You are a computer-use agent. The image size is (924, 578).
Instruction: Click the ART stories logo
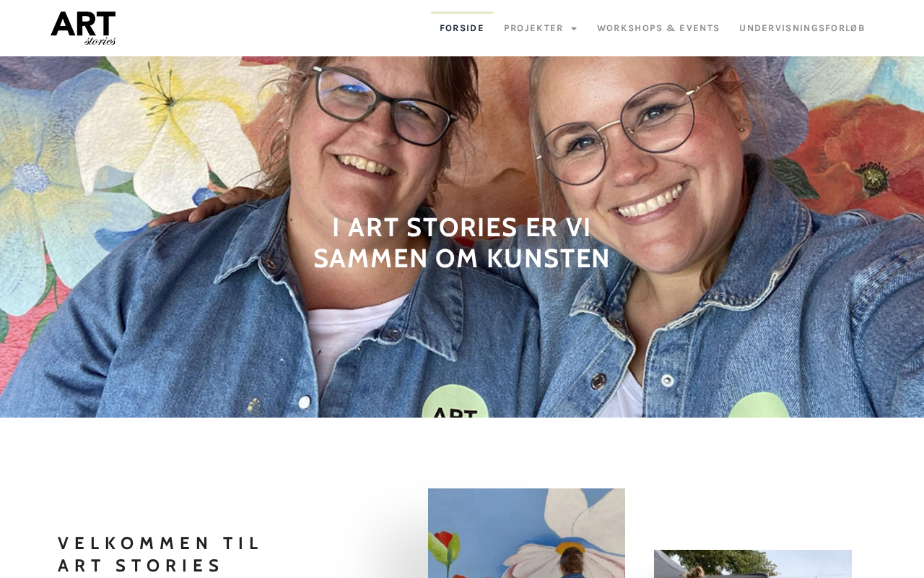click(x=83, y=28)
